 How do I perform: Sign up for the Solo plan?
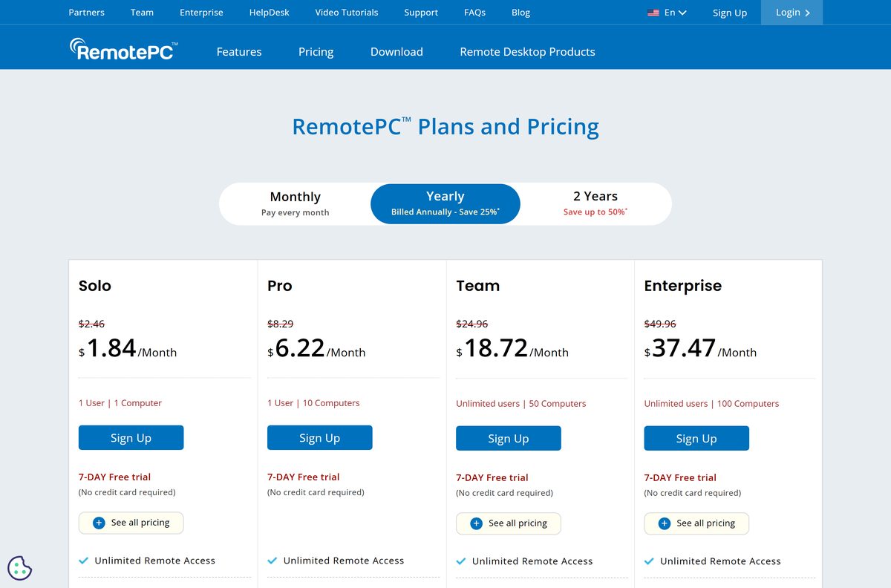tap(131, 438)
